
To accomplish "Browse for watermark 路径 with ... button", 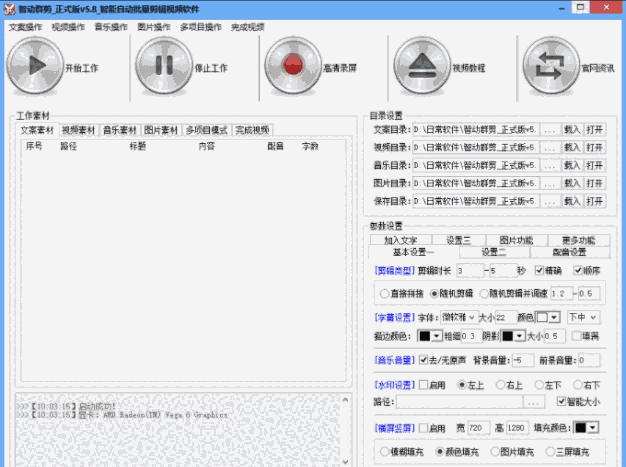I will pos(533,402).
